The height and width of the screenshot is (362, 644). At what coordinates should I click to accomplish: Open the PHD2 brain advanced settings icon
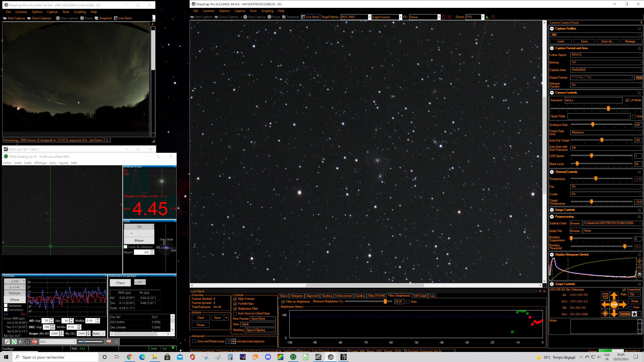[x=109, y=342]
